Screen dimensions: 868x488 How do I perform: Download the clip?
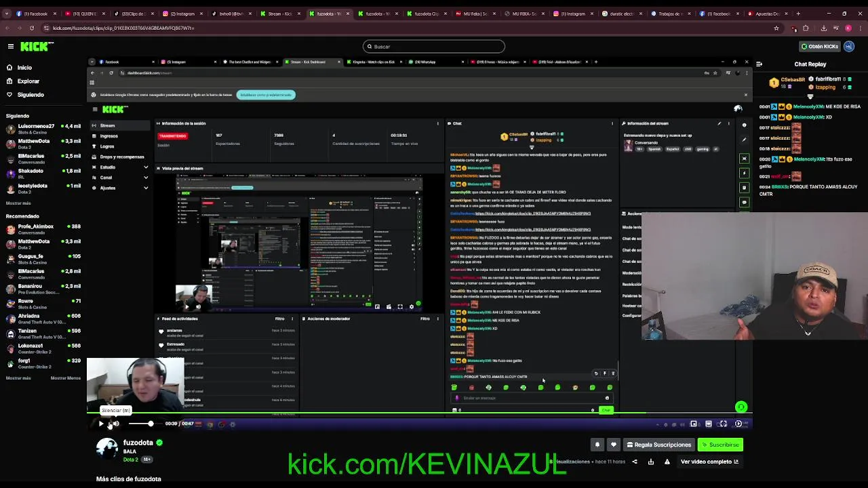coord(651,462)
